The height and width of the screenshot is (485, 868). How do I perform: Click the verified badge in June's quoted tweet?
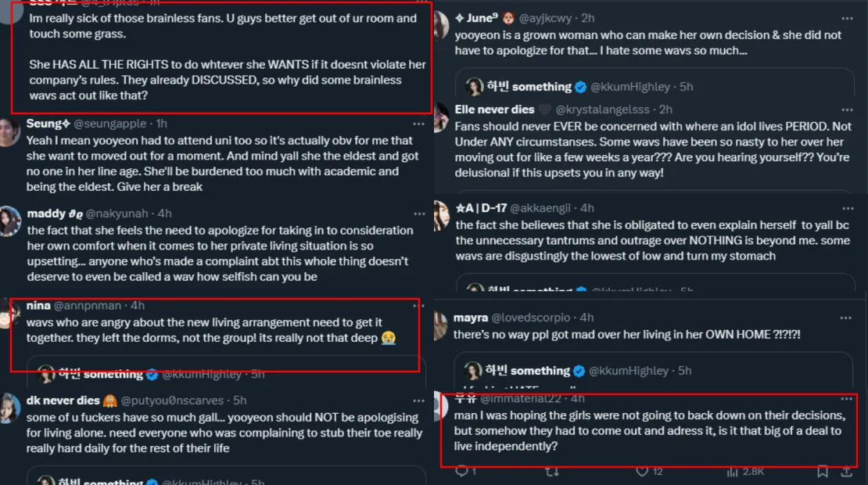tap(581, 87)
